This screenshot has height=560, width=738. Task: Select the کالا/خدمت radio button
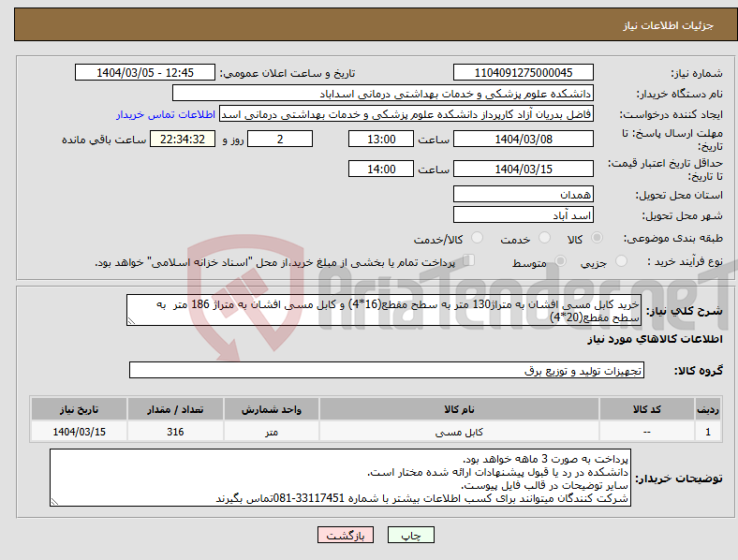point(478,238)
